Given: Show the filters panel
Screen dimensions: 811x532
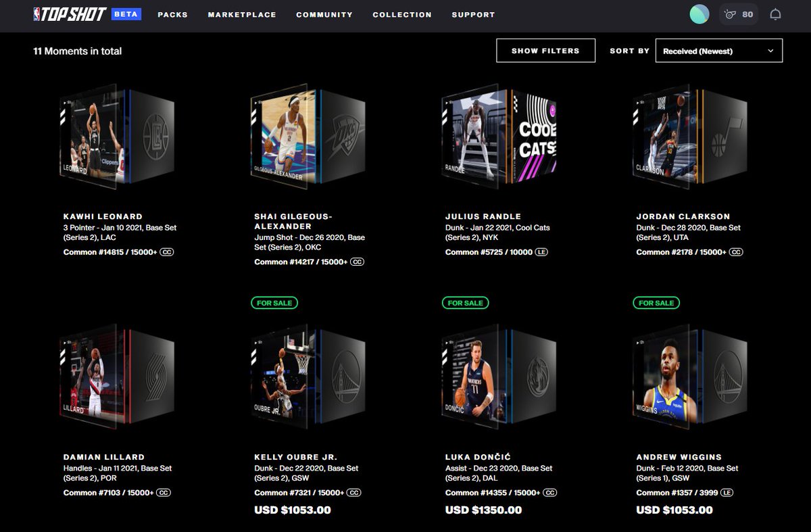Looking at the screenshot, I should click(x=545, y=51).
